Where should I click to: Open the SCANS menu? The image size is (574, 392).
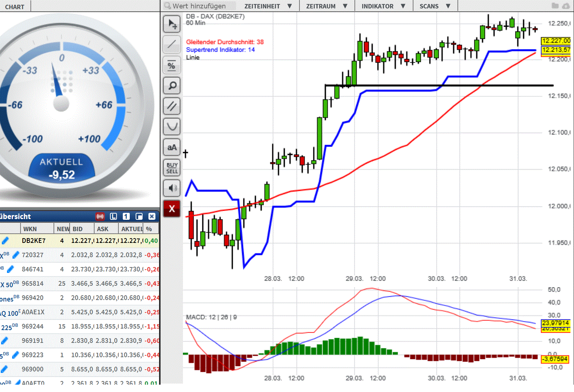tap(435, 6)
